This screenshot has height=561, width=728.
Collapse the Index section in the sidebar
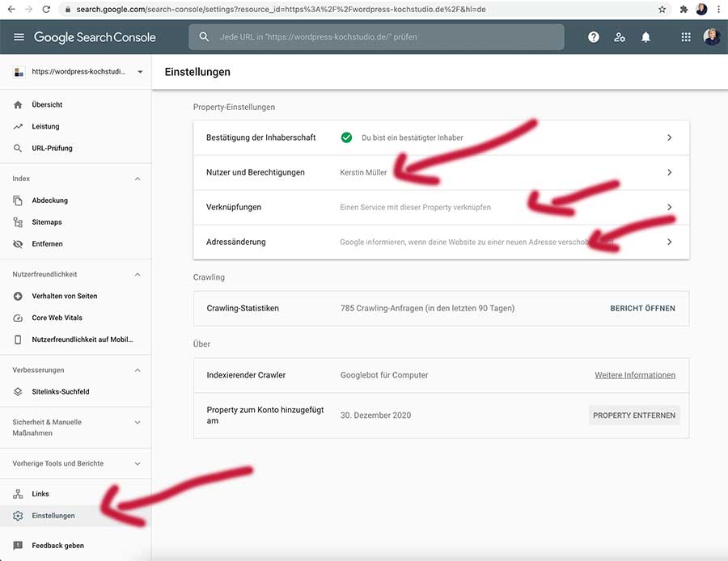[x=137, y=178]
